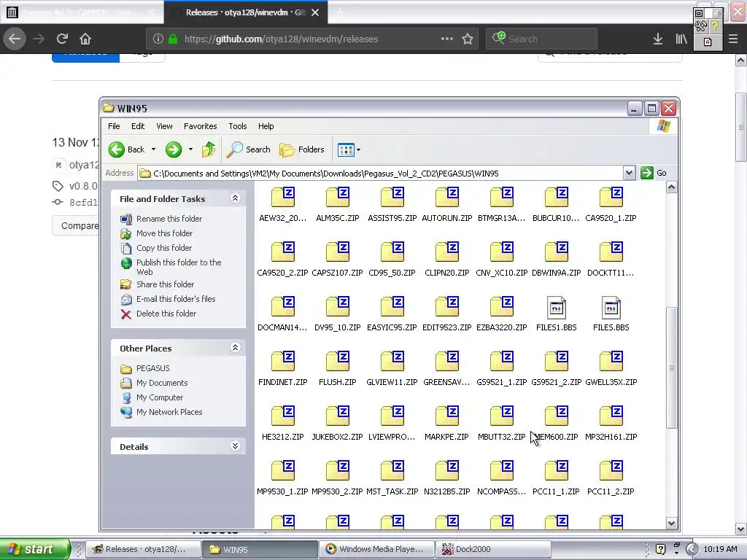
Task: Select the JUKEBOX2.ZIP file icon
Action: 337,416
